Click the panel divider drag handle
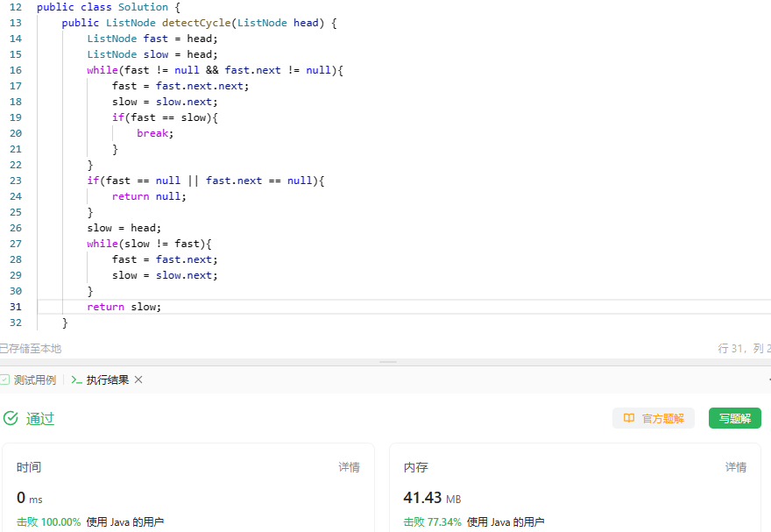The width and height of the screenshot is (771, 532). click(388, 362)
